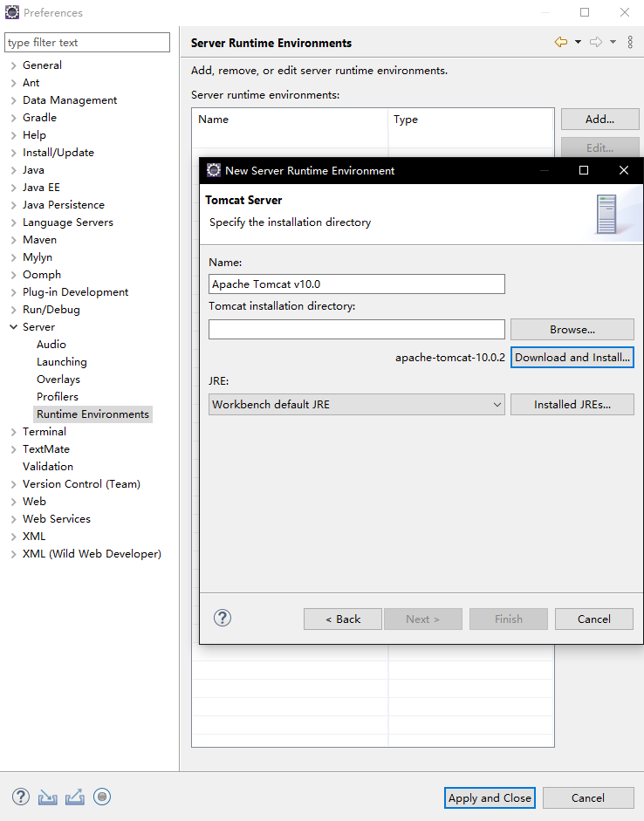Open the back history dropdown arrow
This screenshot has width=644, height=821.
pyautogui.click(x=578, y=42)
